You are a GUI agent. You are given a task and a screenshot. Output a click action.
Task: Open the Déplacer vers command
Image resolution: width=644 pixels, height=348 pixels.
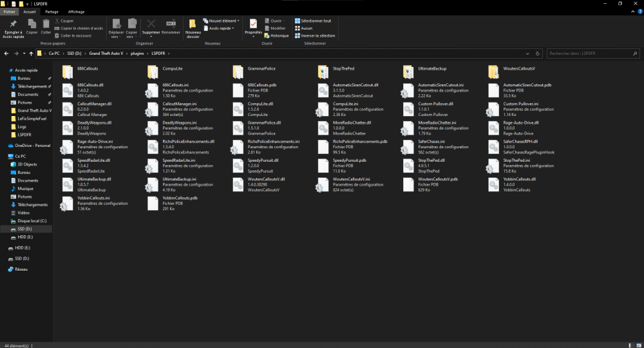(x=116, y=29)
